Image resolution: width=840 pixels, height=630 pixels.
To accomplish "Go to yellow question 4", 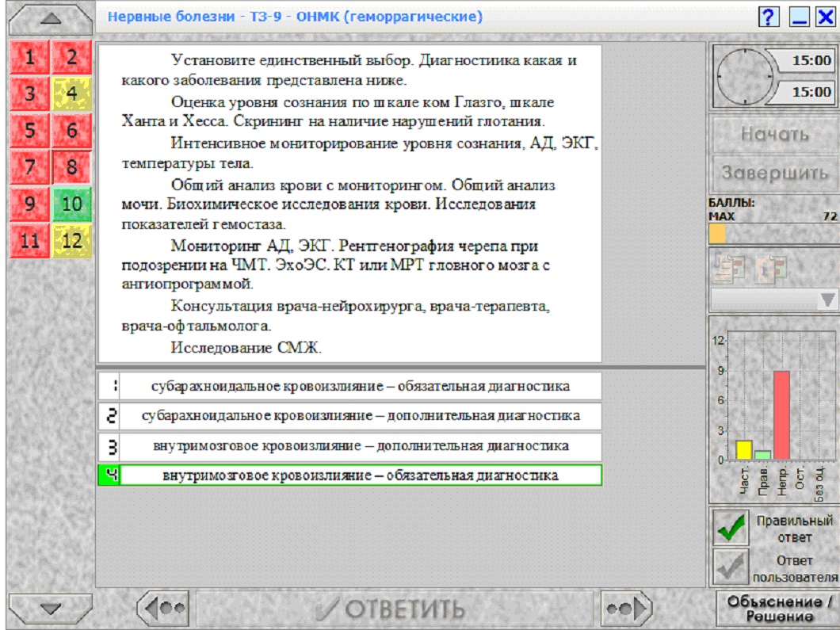I will click(x=72, y=94).
